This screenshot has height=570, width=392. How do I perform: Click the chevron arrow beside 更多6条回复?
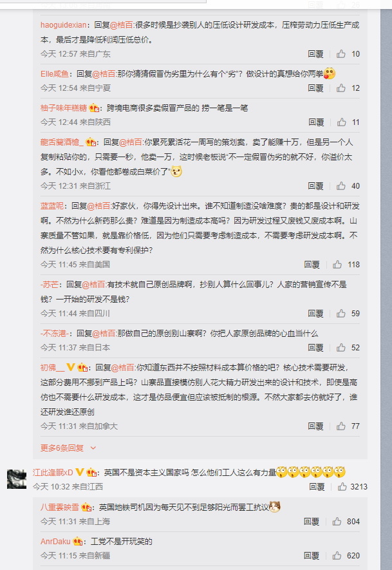(93, 448)
